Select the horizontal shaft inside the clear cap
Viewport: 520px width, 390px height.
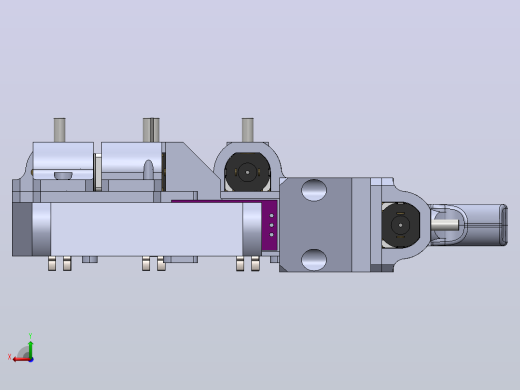coord(445,225)
